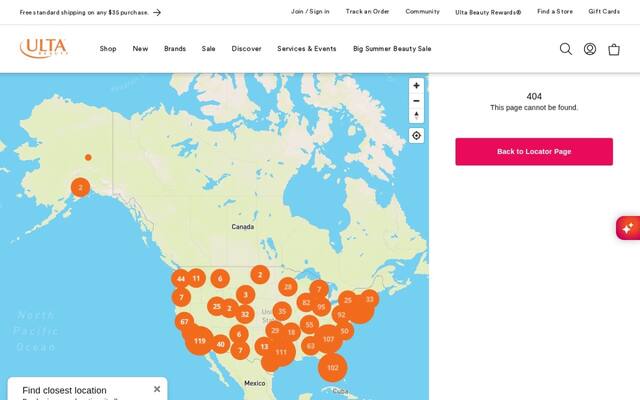Open Big Summer Beauty Sale
The height and width of the screenshot is (400, 640).
(x=392, y=49)
